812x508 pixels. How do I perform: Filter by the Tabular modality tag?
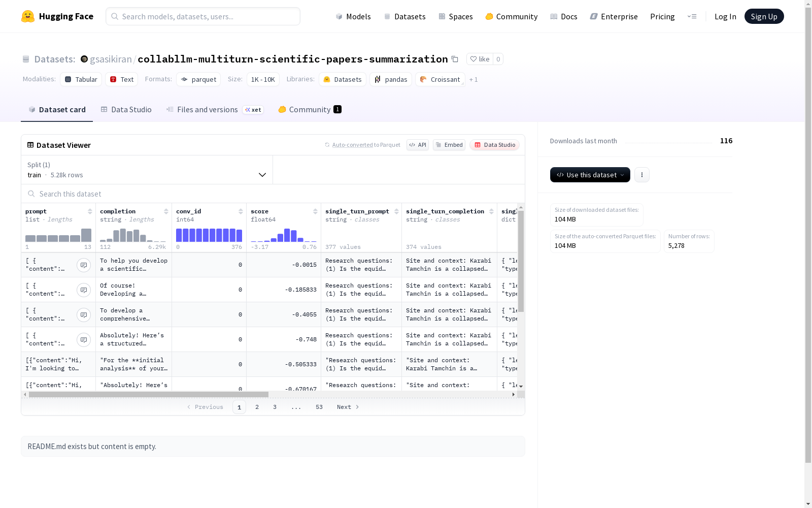point(81,79)
